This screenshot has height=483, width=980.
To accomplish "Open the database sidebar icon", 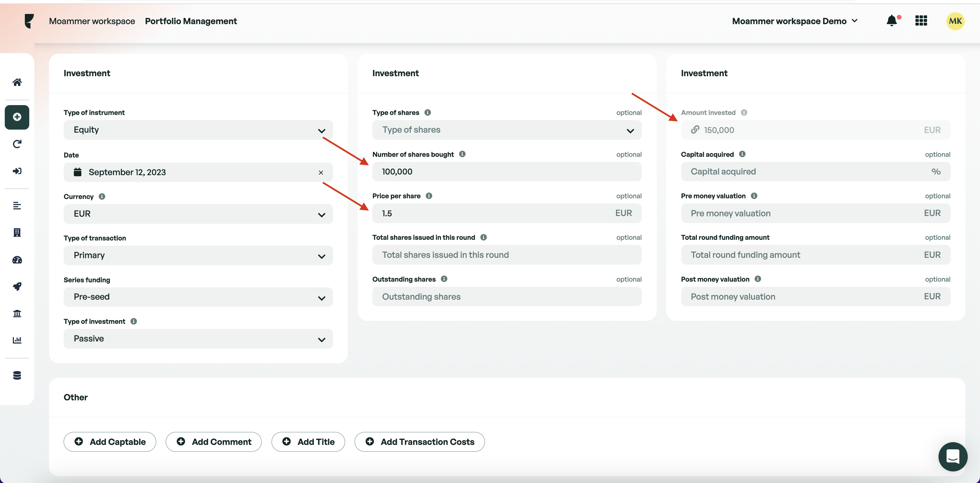I will [17, 376].
